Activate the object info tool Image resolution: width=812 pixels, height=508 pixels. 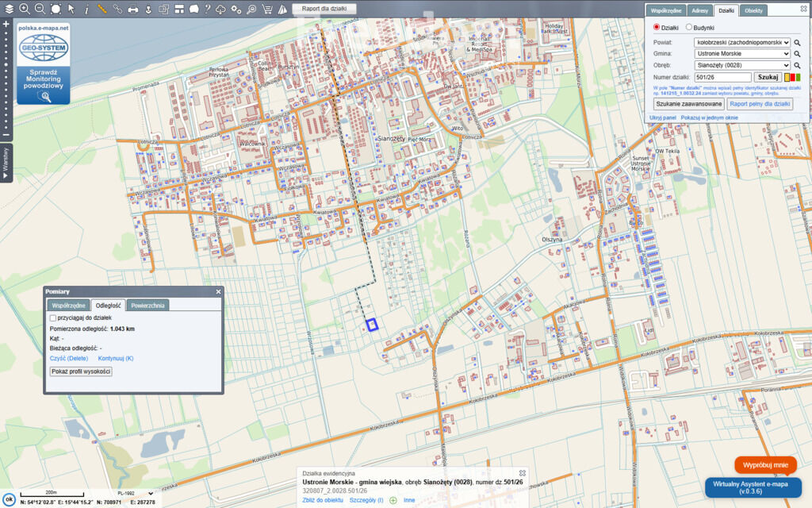[86, 9]
